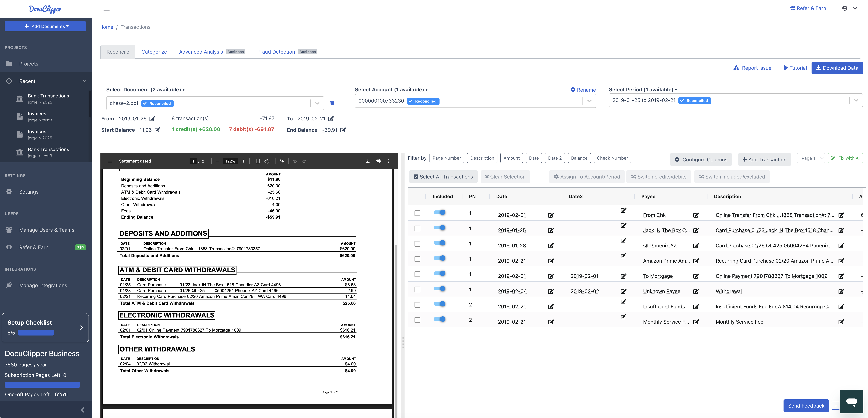Open Configure Columns
868x418 pixels.
pos(701,159)
